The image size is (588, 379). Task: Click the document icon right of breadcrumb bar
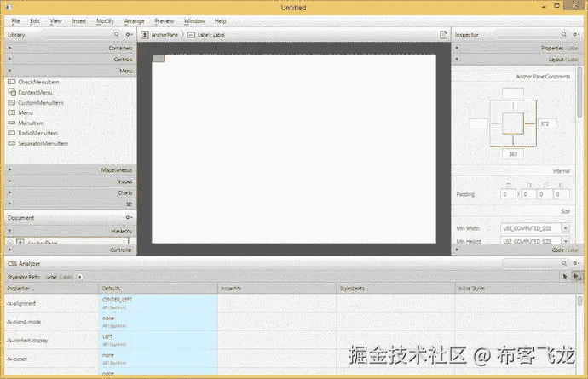click(x=444, y=34)
